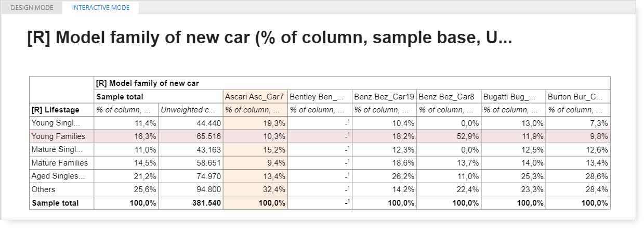Click the 25,3% cell under Bugatti
This screenshot has width=644, height=228.
[x=513, y=176]
